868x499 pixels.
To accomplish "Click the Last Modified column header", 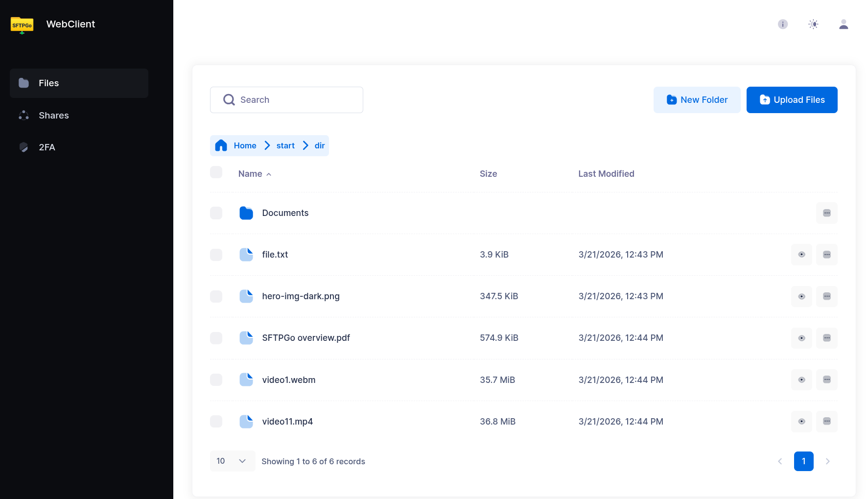I will [606, 174].
